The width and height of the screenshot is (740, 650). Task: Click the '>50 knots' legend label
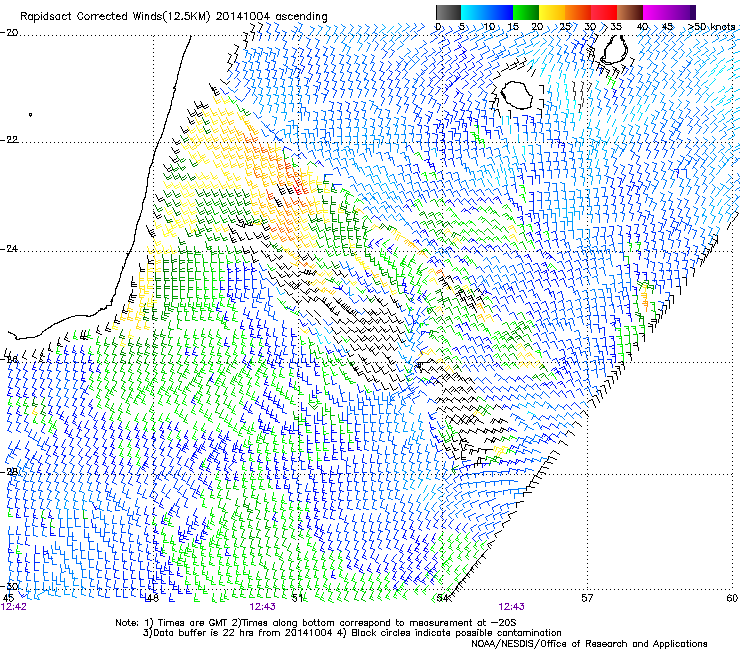[711, 27]
